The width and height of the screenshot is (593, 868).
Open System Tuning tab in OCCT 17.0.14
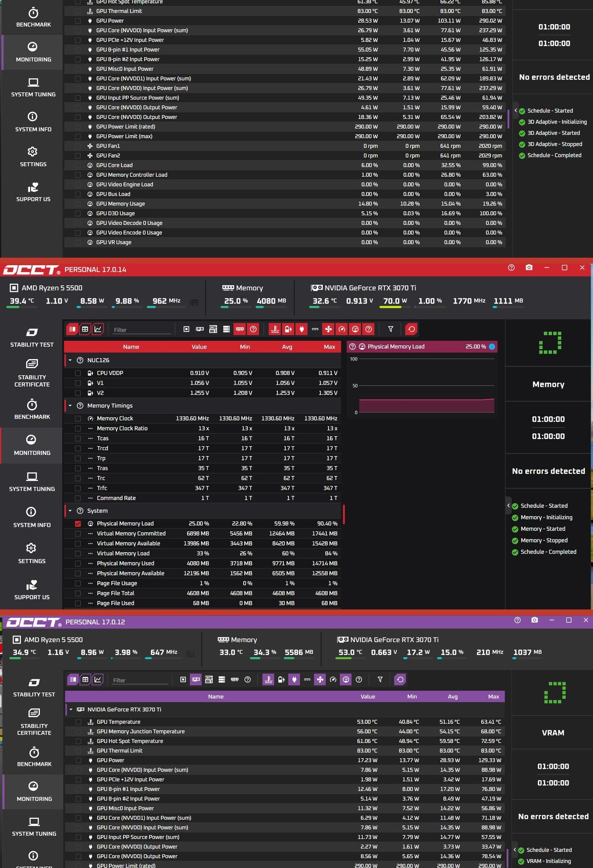tap(32, 481)
